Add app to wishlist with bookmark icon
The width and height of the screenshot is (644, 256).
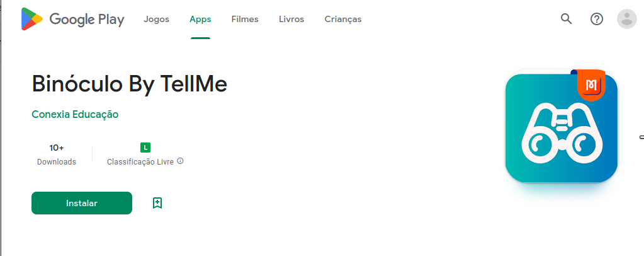(157, 203)
